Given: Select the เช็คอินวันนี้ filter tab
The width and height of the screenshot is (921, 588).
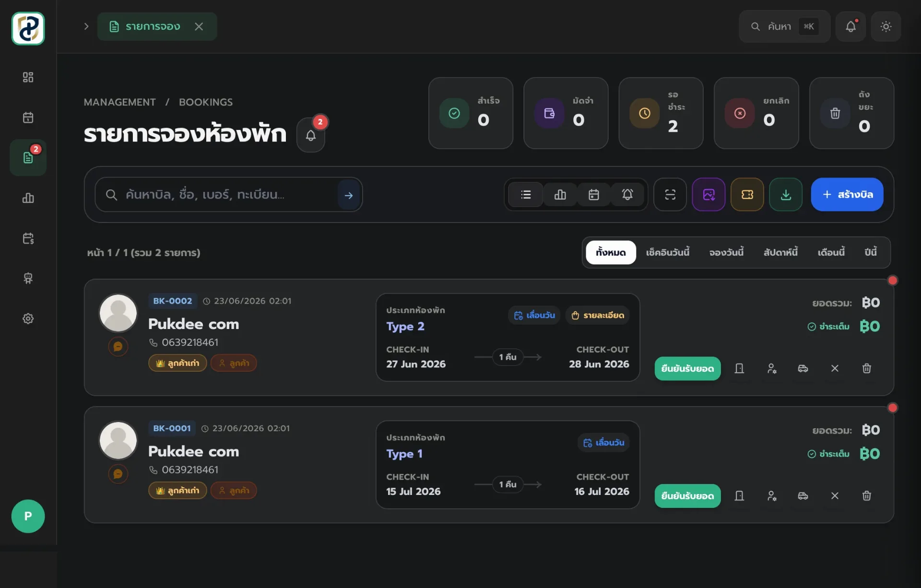Looking at the screenshot, I should (667, 252).
